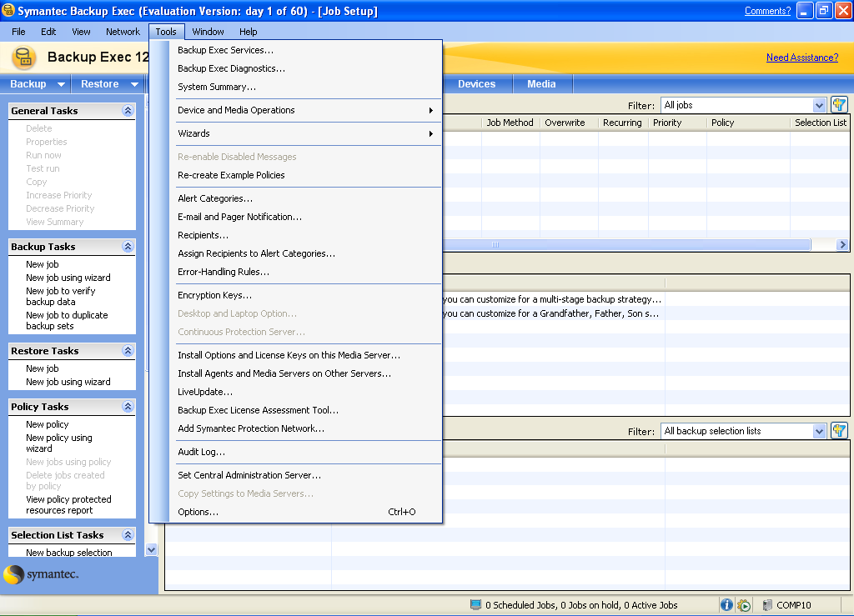Collapse the Selection List Tasks panel
The image size is (854, 616).
[128, 535]
